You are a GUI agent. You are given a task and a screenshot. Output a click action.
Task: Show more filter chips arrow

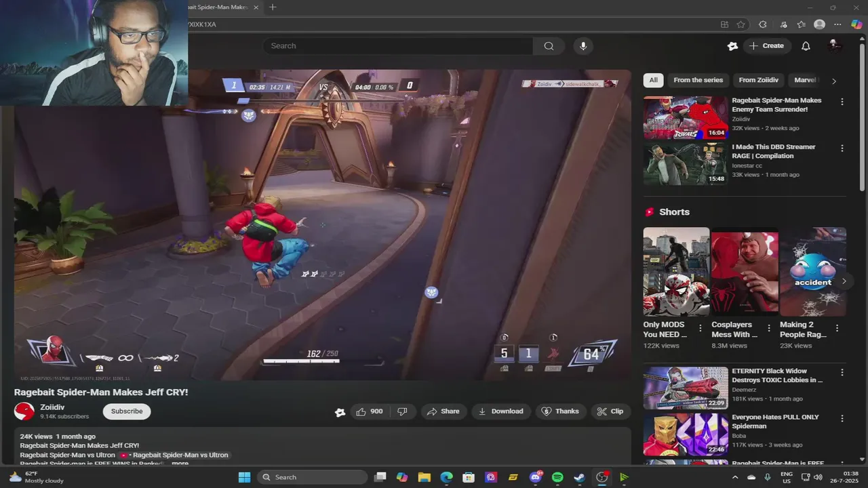[x=834, y=81]
